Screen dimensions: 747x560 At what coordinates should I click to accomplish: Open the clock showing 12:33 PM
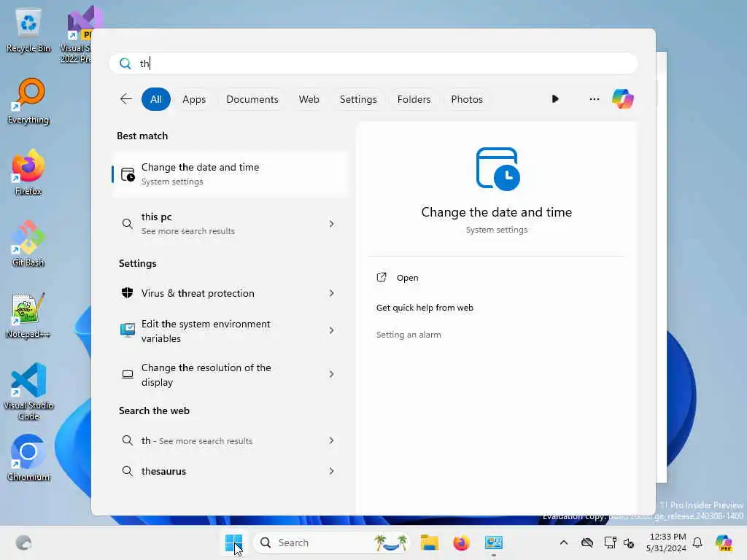pyautogui.click(x=667, y=542)
